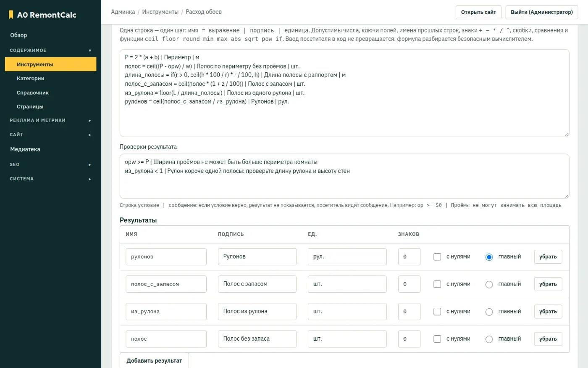Viewport: 588px width, 368px height.
Task: Open the Инструменты sidebar item
Action: coord(50,64)
